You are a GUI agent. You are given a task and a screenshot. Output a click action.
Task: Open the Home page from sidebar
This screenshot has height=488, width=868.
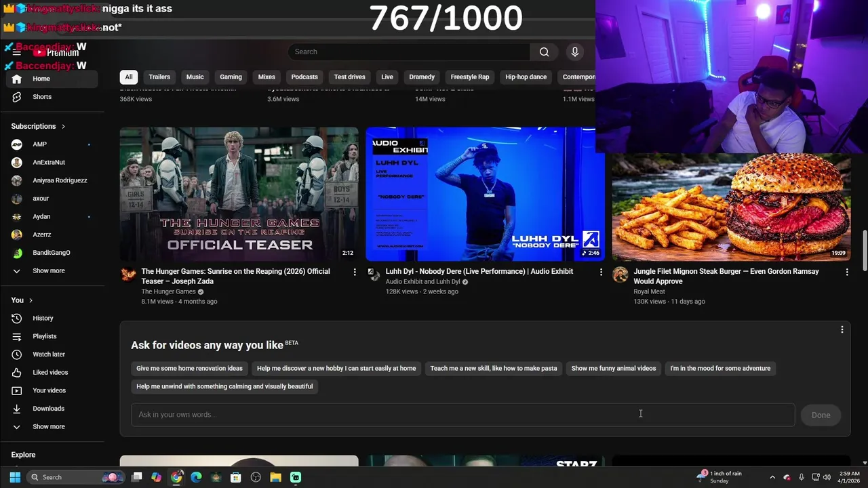[52, 79]
